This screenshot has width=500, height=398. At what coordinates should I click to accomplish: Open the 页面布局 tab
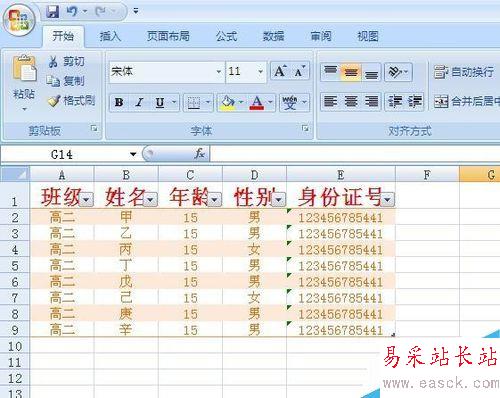pos(168,36)
